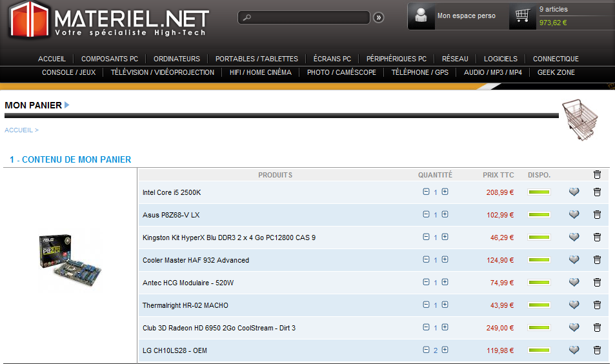Go to PORTABLES / TABLETTES section

click(256, 59)
